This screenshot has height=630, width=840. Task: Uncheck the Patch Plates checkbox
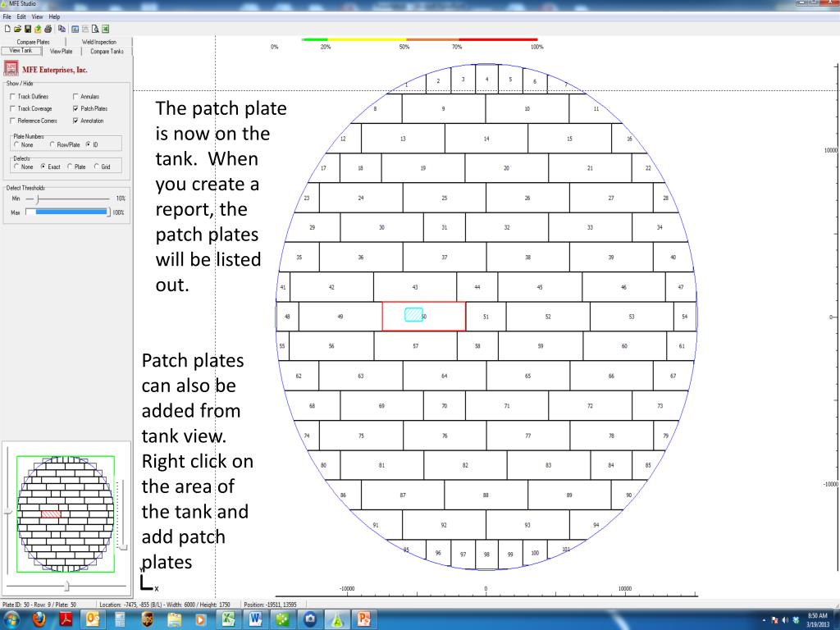click(x=75, y=109)
